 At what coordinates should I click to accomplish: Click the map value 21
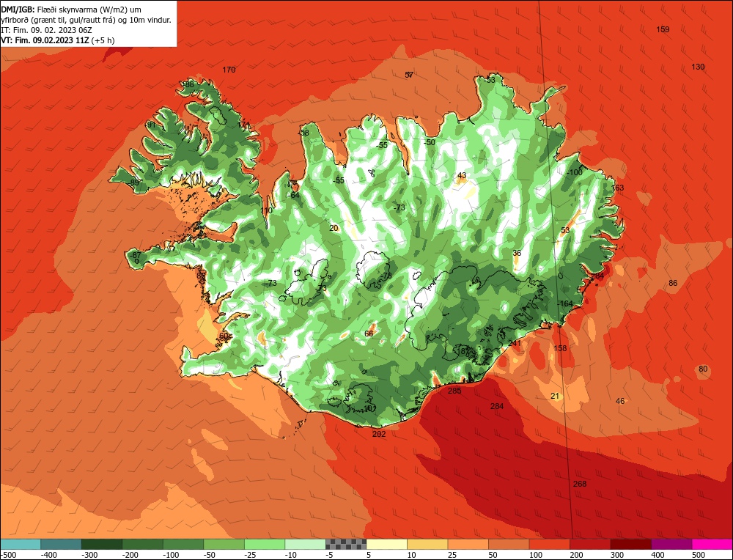(x=555, y=396)
